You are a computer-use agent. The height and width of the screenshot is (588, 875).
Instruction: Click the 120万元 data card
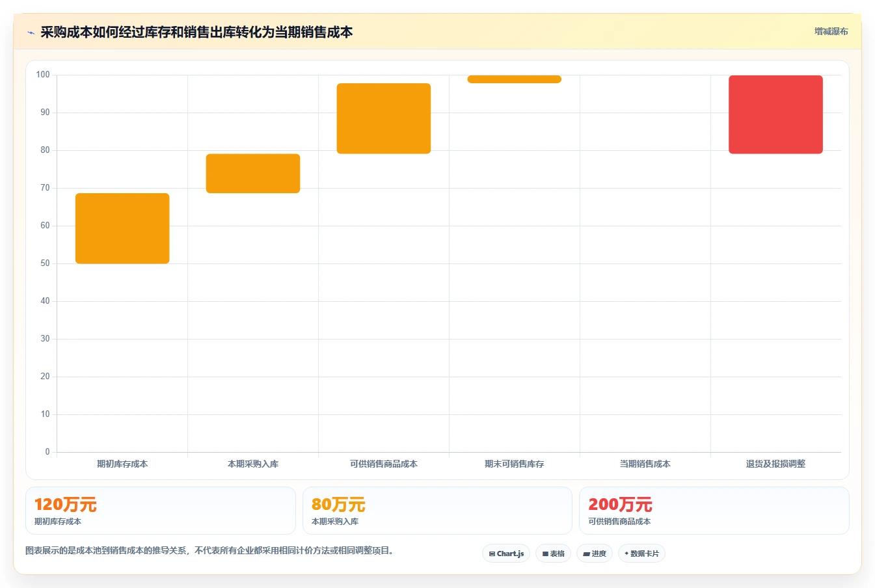[161, 511]
